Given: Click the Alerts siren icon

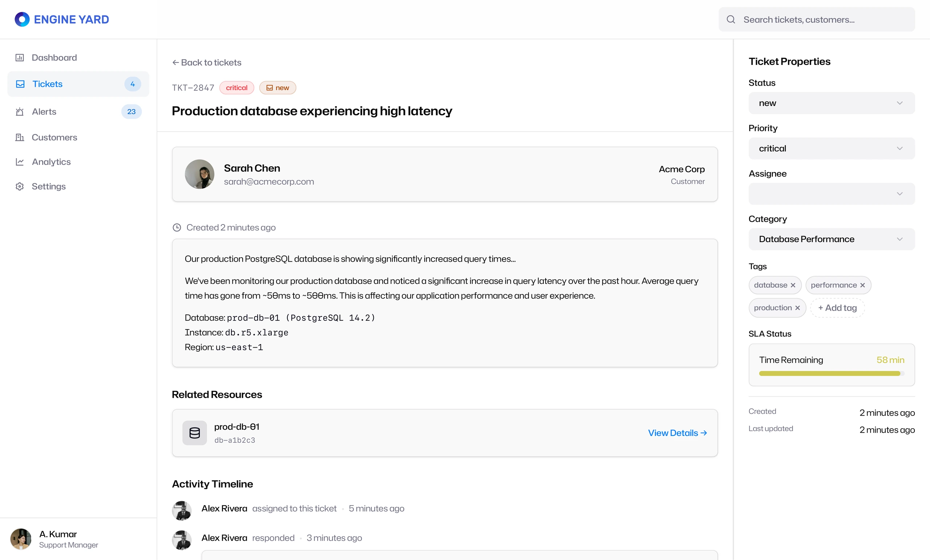Looking at the screenshot, I should click(x=20, y=112).
